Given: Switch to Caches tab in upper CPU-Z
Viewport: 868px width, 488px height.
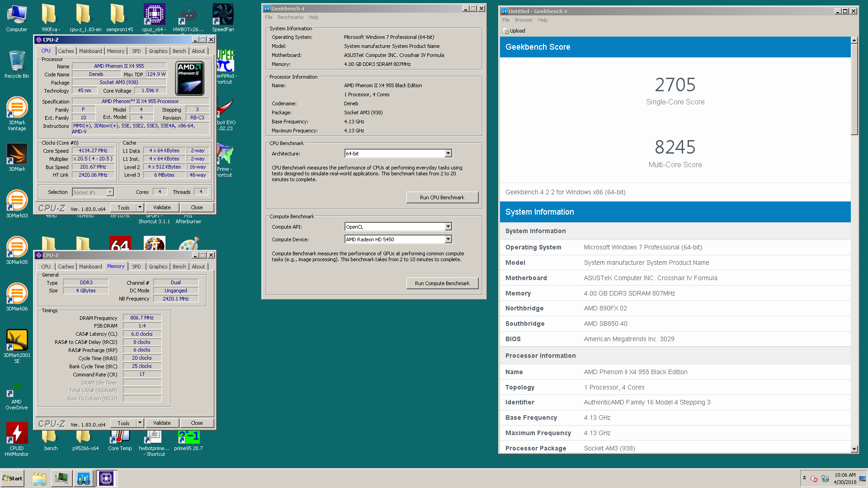Looking at the screenshot, I should pos(66,51).
